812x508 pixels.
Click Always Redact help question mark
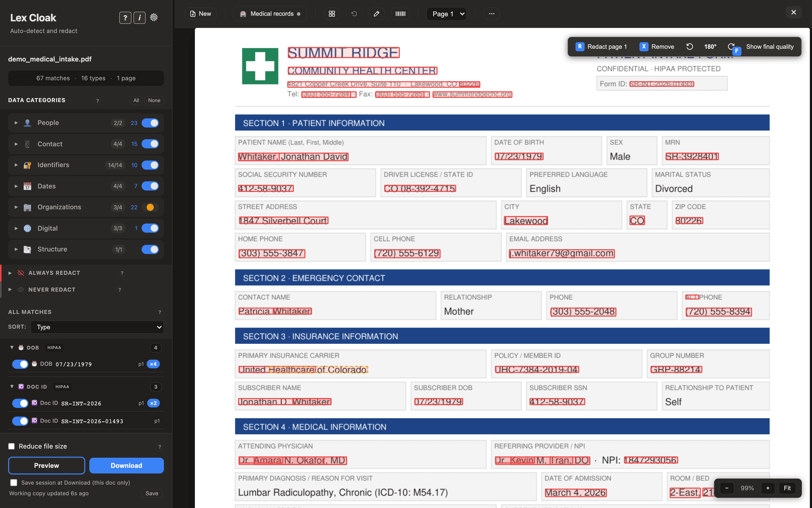pyautogui.click(x=122, y=273)
